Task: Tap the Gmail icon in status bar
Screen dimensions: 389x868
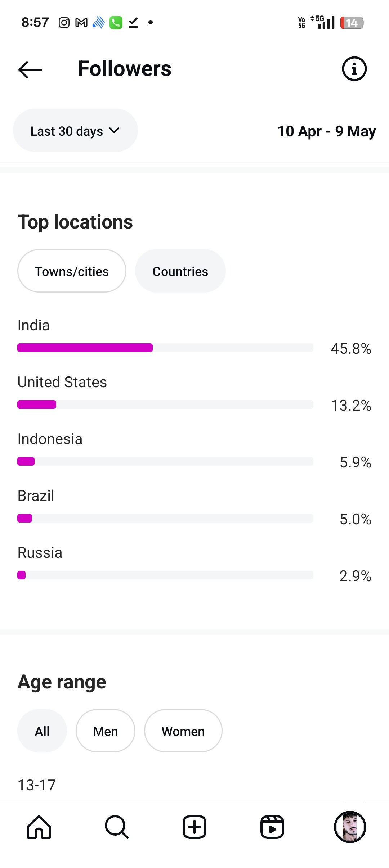Action: coord(81,23)
